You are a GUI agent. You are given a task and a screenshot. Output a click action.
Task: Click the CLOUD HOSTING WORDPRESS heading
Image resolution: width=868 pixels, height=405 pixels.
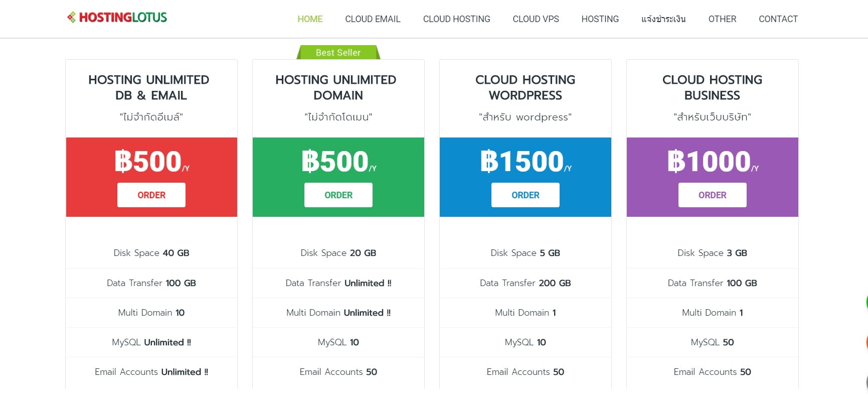pos(526,87)
